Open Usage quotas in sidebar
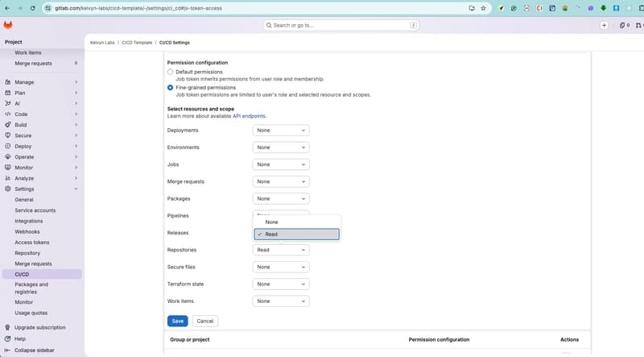This screenshot has width=644, height=357. tap(31, 313)
